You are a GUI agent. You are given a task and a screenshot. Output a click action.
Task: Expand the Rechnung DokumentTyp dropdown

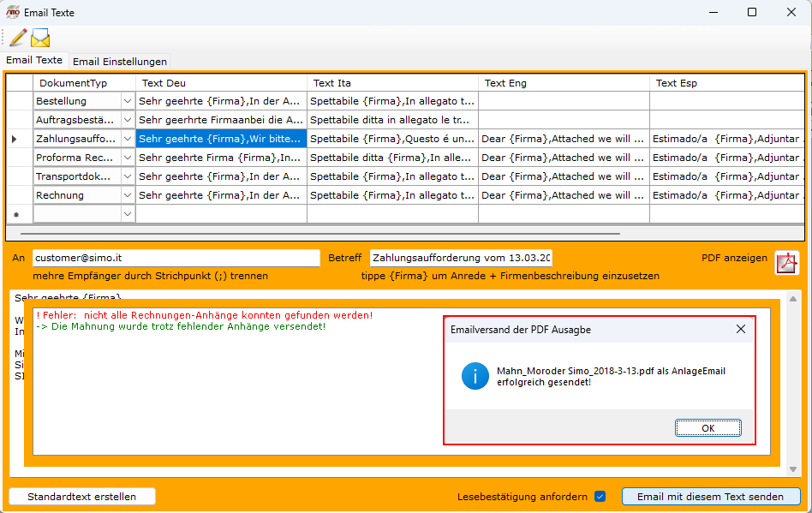pos(128,195)
